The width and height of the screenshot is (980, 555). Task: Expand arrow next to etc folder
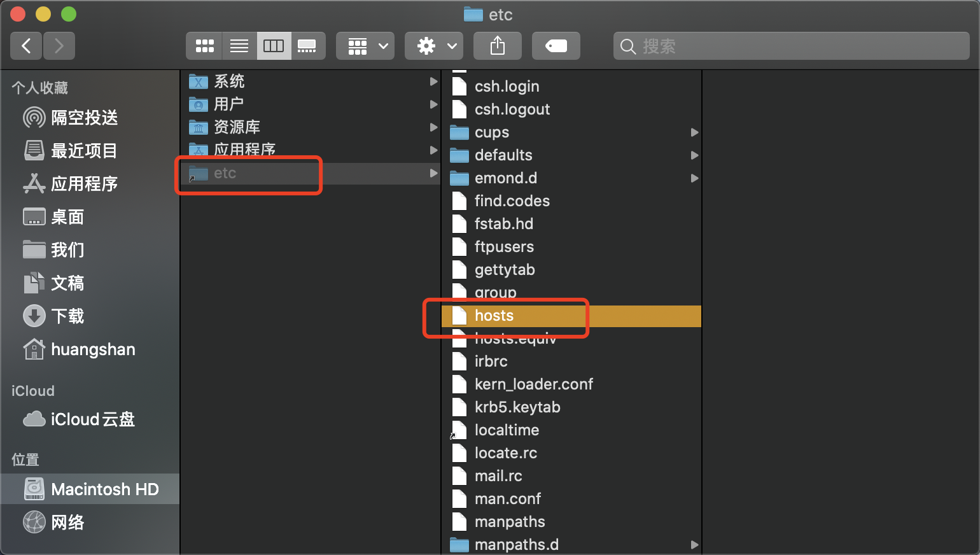pyautogui.click(x=433, y=173)
